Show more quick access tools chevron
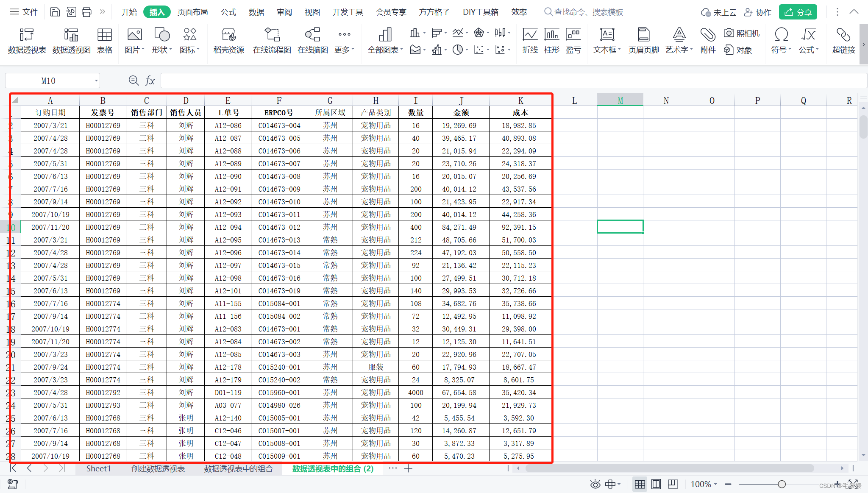This screenshot has width=868, height=493. click(102, 12)
